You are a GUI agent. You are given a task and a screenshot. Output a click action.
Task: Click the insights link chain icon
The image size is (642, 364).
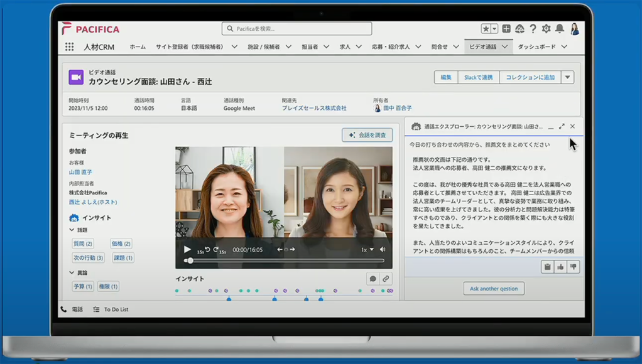386,279
